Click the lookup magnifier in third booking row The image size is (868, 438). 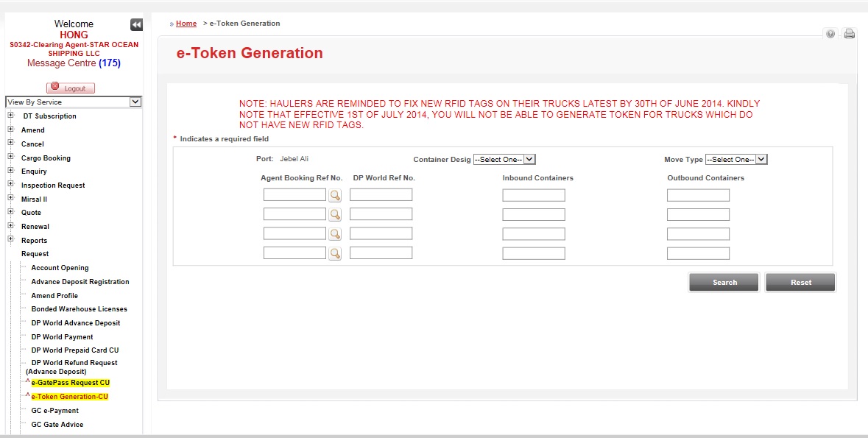[x=335, y=233]
